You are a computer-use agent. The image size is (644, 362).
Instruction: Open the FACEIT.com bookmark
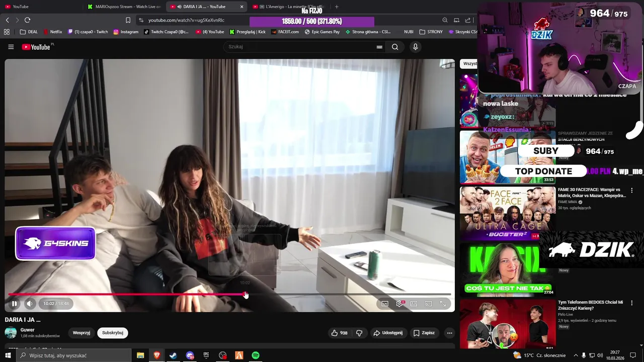pyautogui.click(x=285, y=32)
